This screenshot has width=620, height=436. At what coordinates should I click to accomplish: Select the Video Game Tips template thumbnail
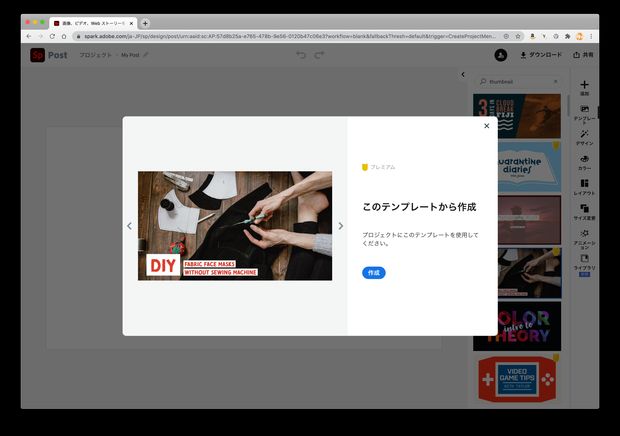coord(517,379)
